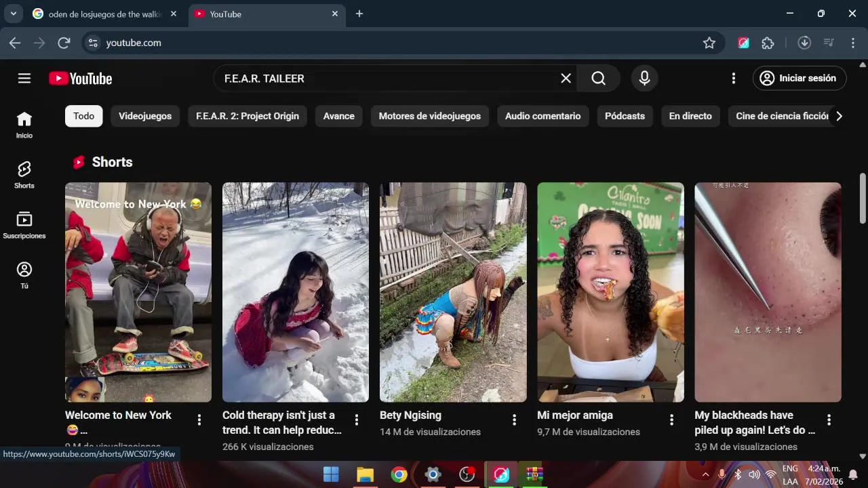The height and width of the screenshot is (488, 868).
Task: Open File Explorer from the taskbar
Action: pyautogui.click(x=365, y=474)
